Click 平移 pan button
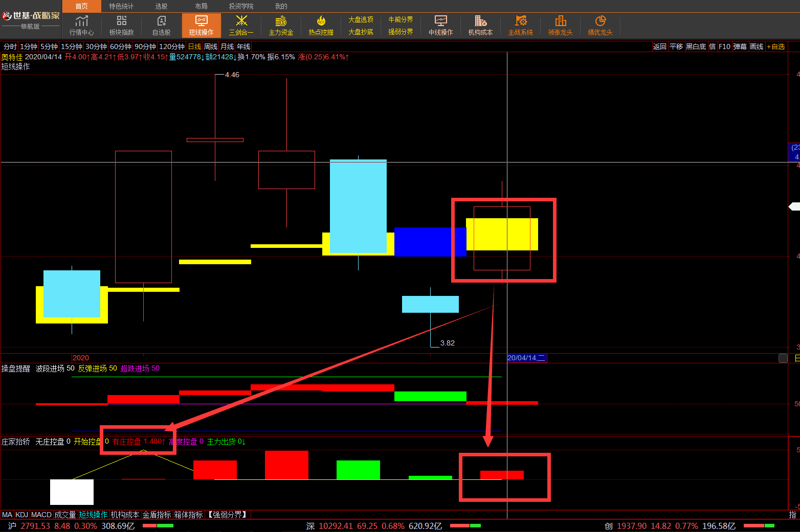The height and width of the screenshot is (532, 800). pyautogui.click(x=676, y=47)
